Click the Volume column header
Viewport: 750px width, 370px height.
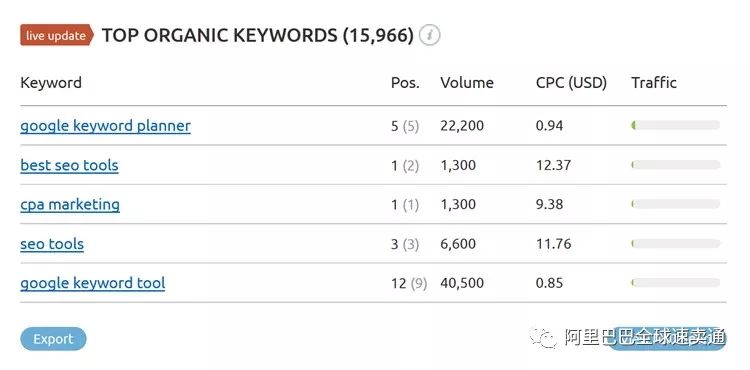pyautogui.click(x=467, y=83)
